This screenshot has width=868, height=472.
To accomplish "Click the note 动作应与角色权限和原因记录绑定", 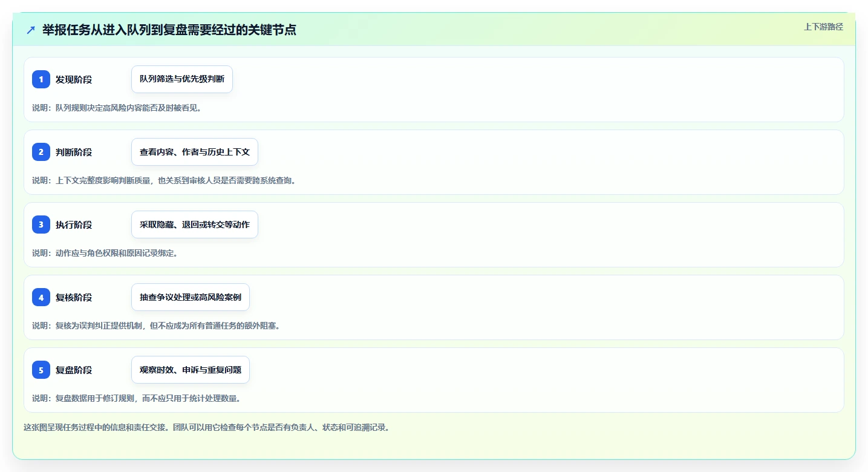I will click(x=105, y=253).
